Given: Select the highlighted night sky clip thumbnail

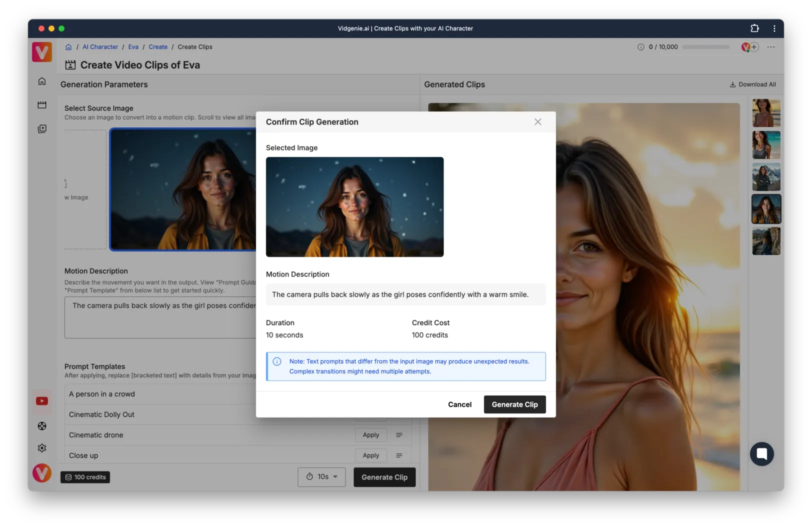Looking at the screenshot, I should tap(766, 209).
